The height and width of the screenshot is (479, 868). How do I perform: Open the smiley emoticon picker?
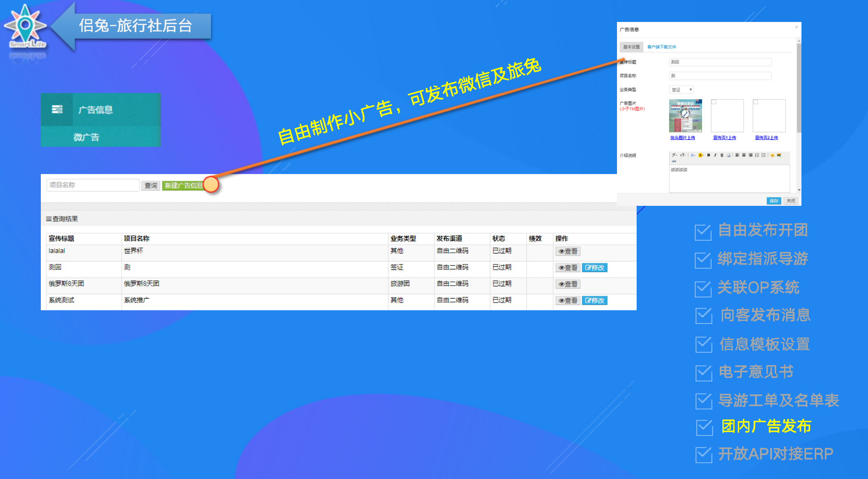(772, 155)
